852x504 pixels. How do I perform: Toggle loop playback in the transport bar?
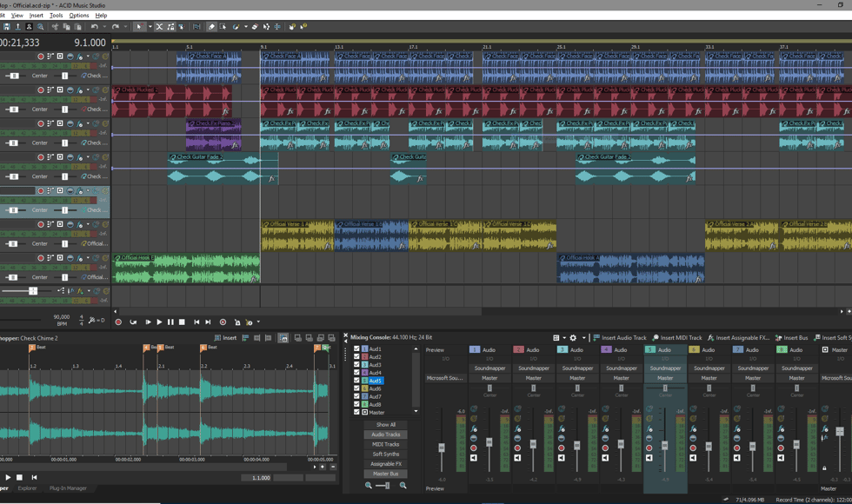[x=133, y=322]
